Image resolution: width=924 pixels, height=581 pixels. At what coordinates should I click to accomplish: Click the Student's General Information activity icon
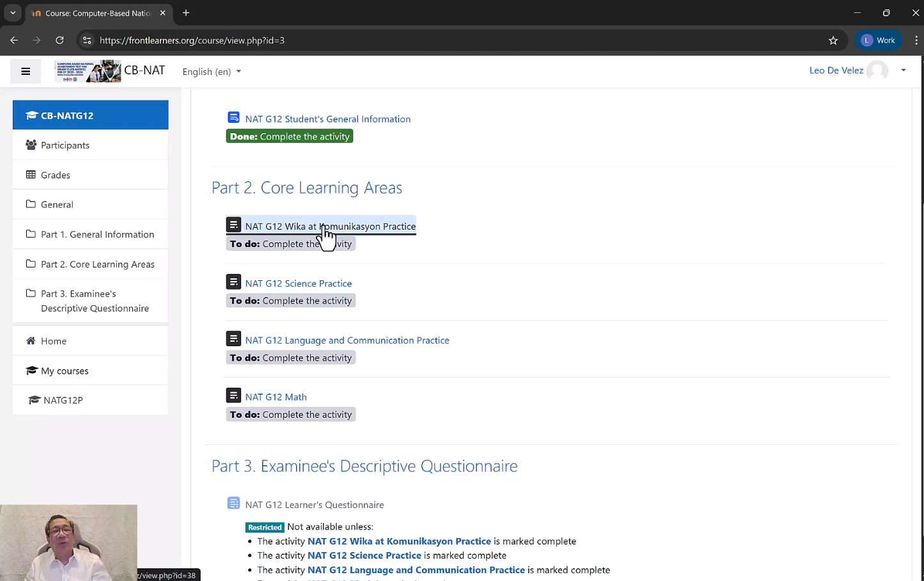coord(233,118)
